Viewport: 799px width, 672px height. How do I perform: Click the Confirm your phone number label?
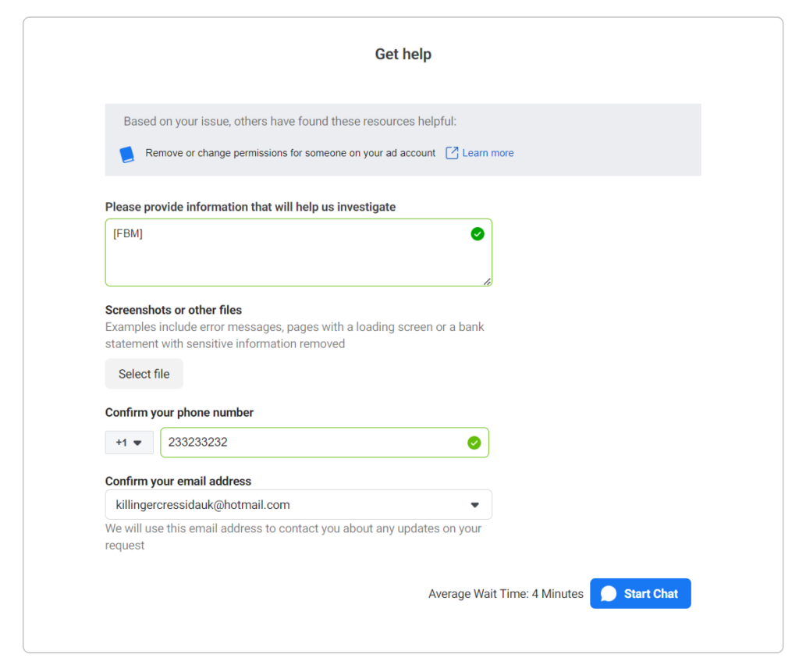tap(179, 412)
